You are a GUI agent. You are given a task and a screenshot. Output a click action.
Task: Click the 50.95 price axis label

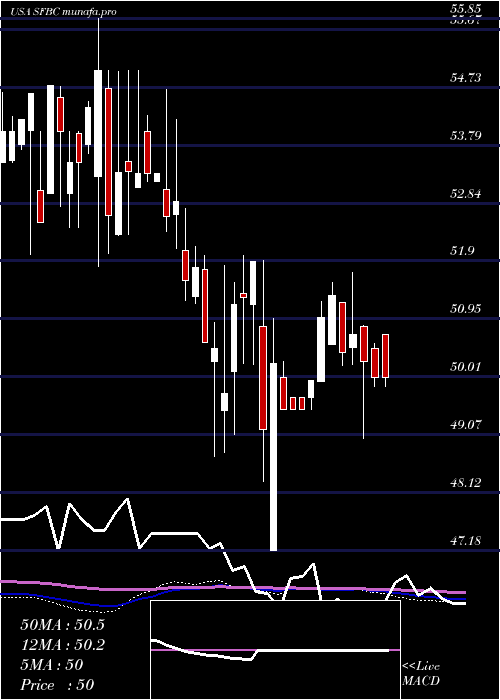(x=466, y=308)
